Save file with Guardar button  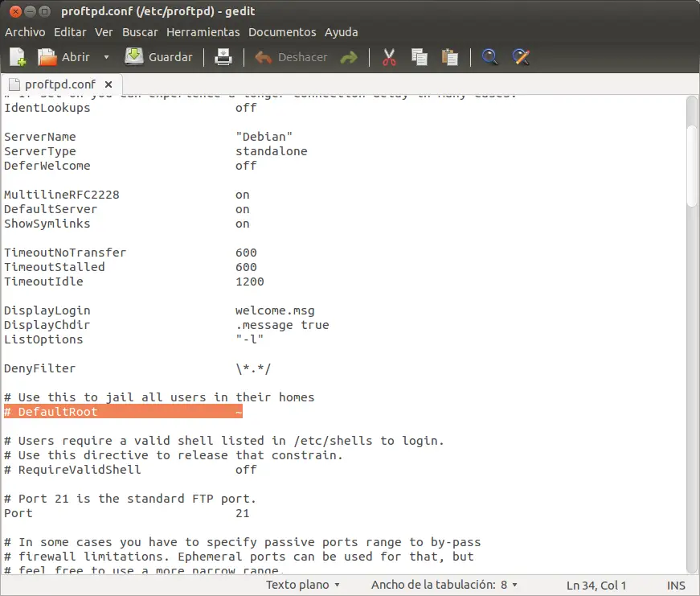click(x=158, y=57)
